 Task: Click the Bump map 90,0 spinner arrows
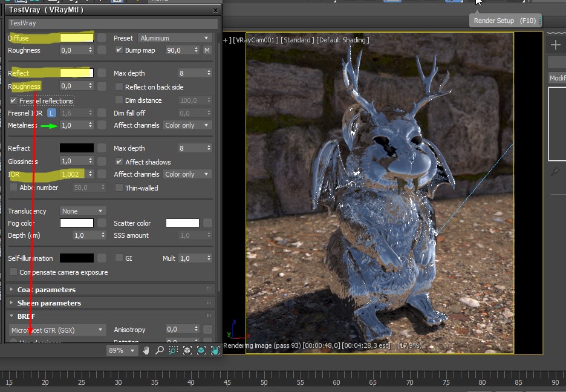coord(197,50)
